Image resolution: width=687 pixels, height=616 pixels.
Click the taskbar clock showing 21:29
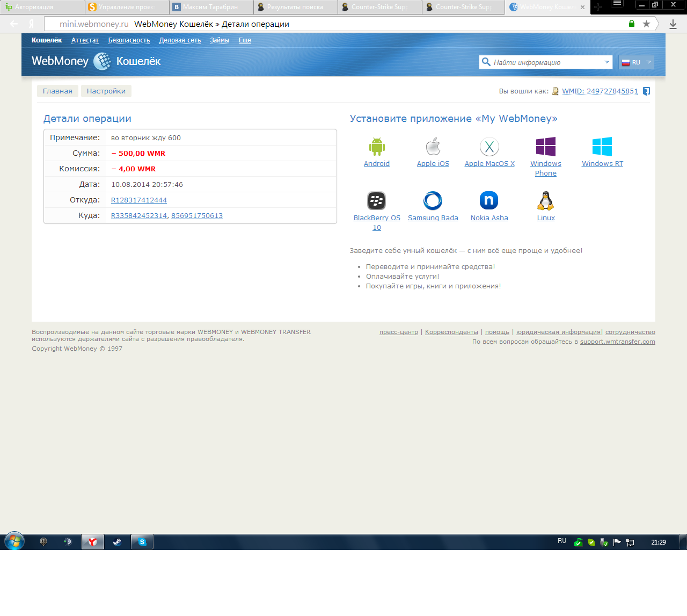click(659, 542)
